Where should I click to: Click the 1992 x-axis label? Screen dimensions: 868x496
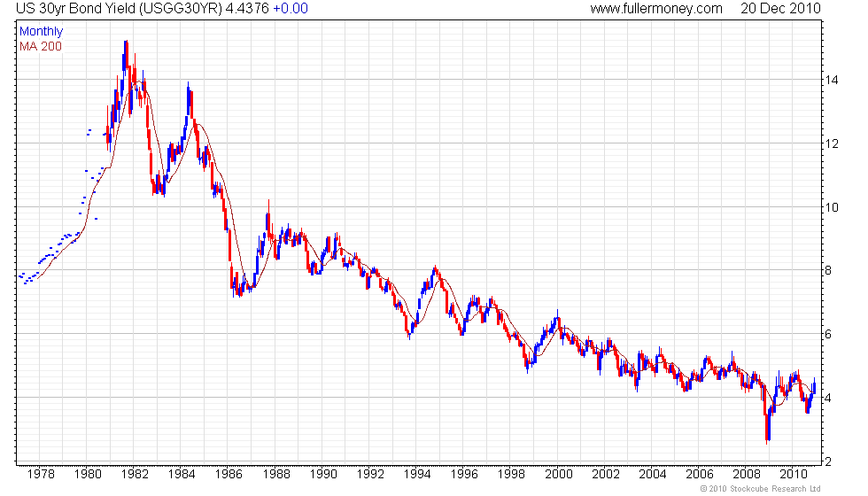point(370,474)
